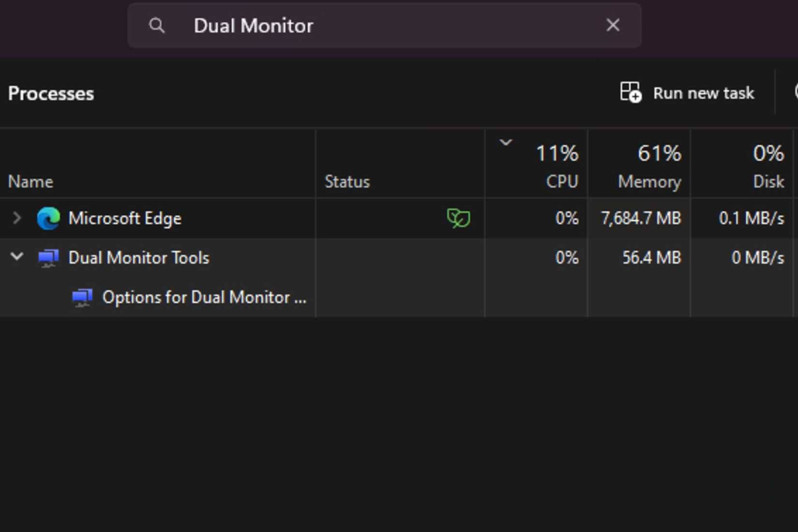Viewport: 798px width, 532px height.
Task: Click the Status column header
Action: pyautogui.click(x=346, y=181)
